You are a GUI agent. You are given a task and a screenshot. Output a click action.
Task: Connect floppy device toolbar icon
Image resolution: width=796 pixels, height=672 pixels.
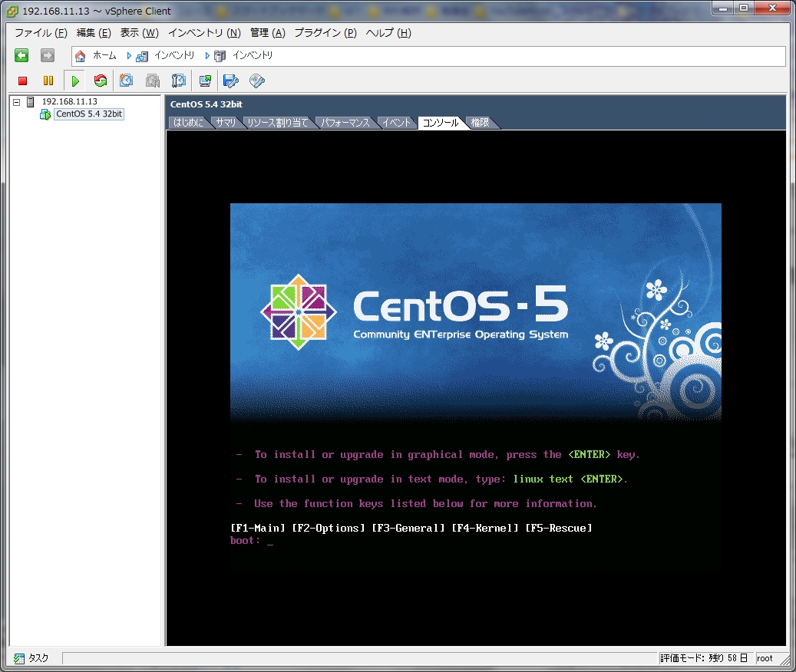coord(231,81)
